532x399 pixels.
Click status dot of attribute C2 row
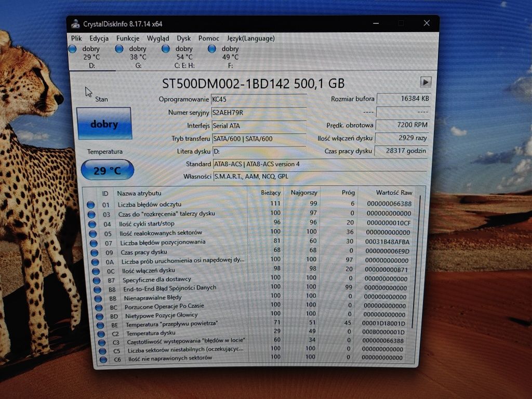pos(101,334)
